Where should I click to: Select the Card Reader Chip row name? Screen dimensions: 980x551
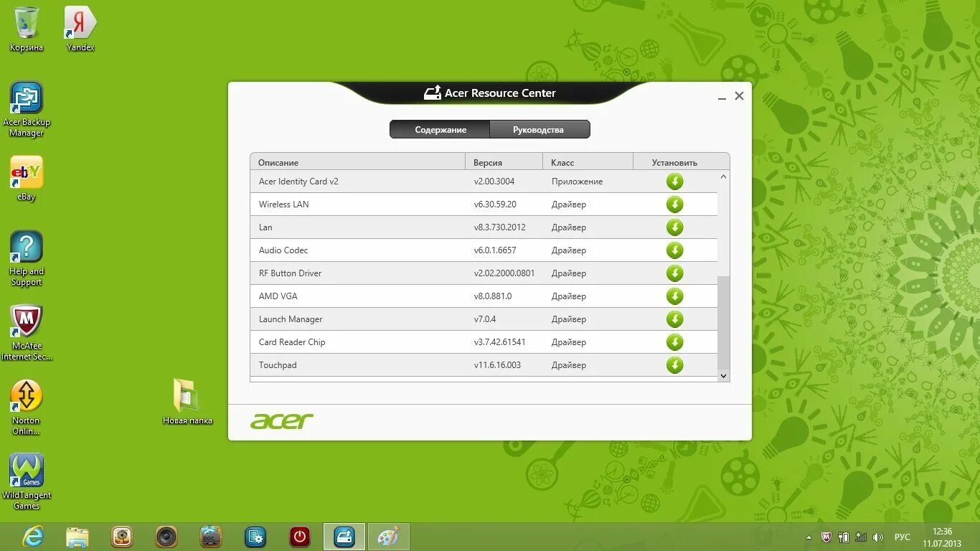[292, 342]
